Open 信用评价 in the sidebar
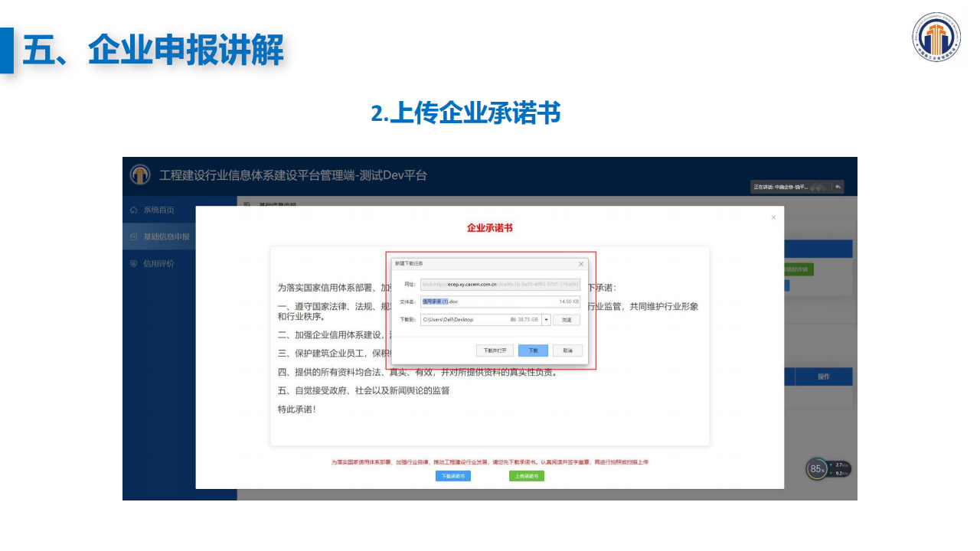The image size is (980, 551). 158,263
